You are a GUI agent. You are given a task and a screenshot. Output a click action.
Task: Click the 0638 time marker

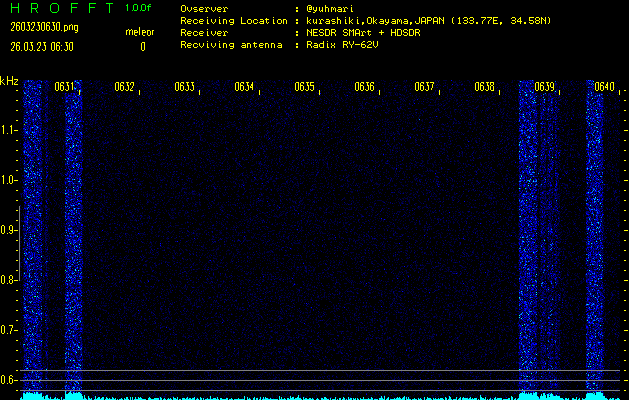(484, 87)
